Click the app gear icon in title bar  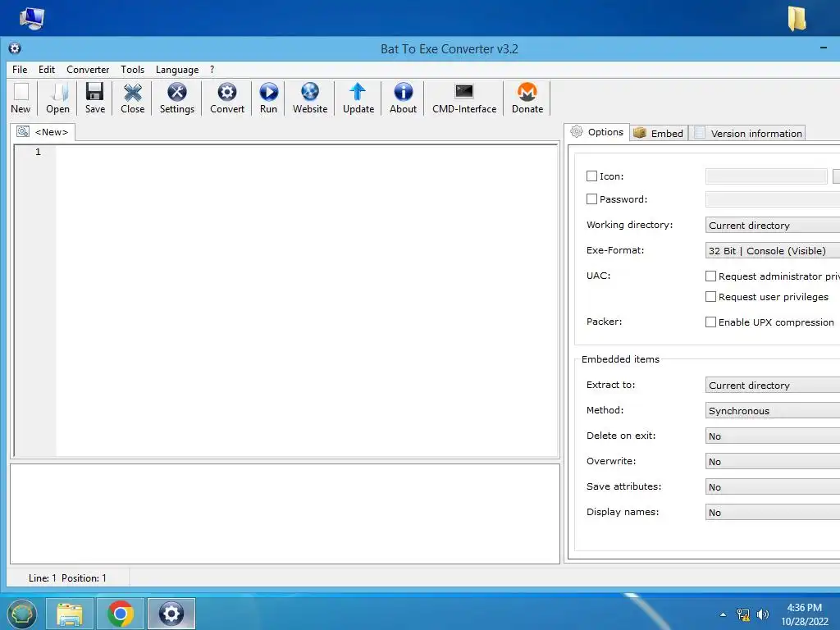pos(15,48)
